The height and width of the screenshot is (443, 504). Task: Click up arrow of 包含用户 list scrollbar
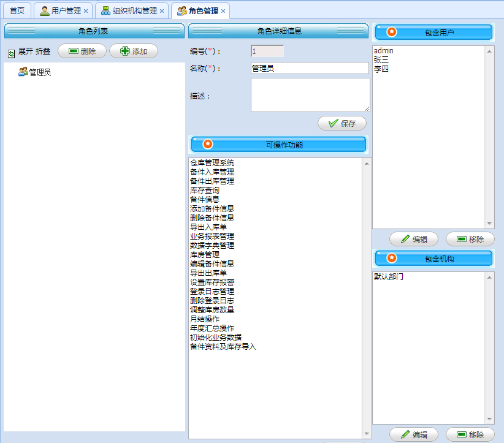coord(489,51)
